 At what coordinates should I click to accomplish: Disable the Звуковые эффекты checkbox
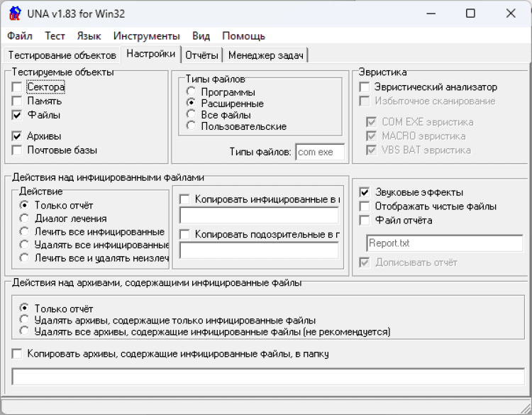click(365, 192)
